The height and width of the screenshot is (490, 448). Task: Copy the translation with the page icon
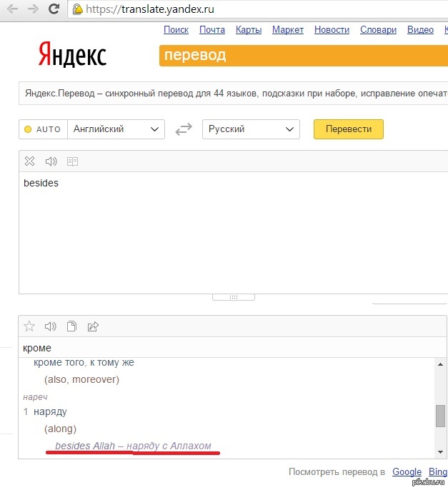tap(71, 326)
